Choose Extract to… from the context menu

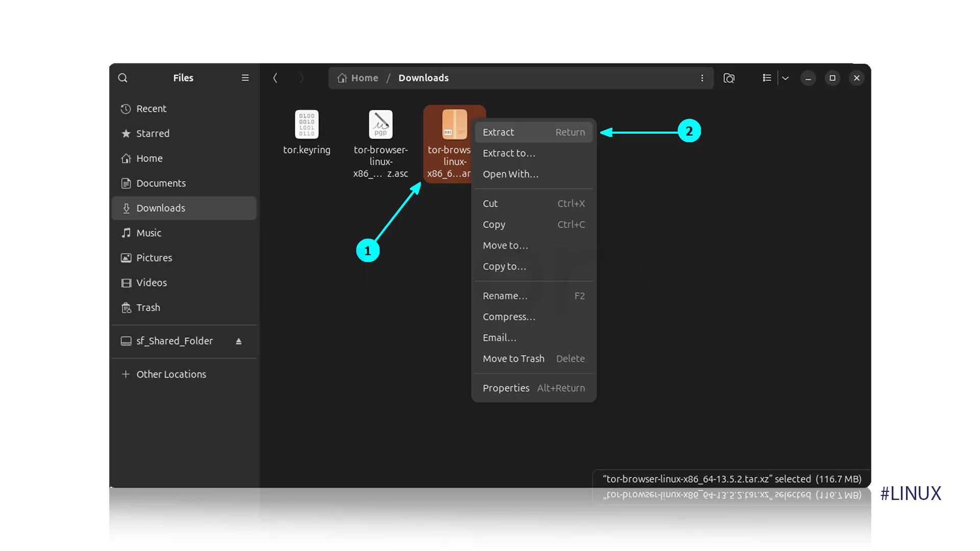pyautogui.click(x=534, y=153)
